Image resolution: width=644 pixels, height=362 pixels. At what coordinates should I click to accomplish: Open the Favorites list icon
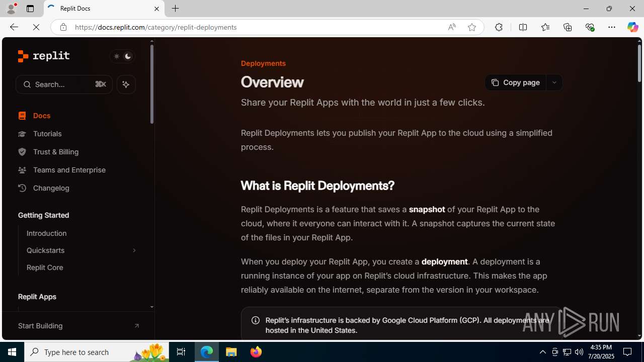pos(545,27)
